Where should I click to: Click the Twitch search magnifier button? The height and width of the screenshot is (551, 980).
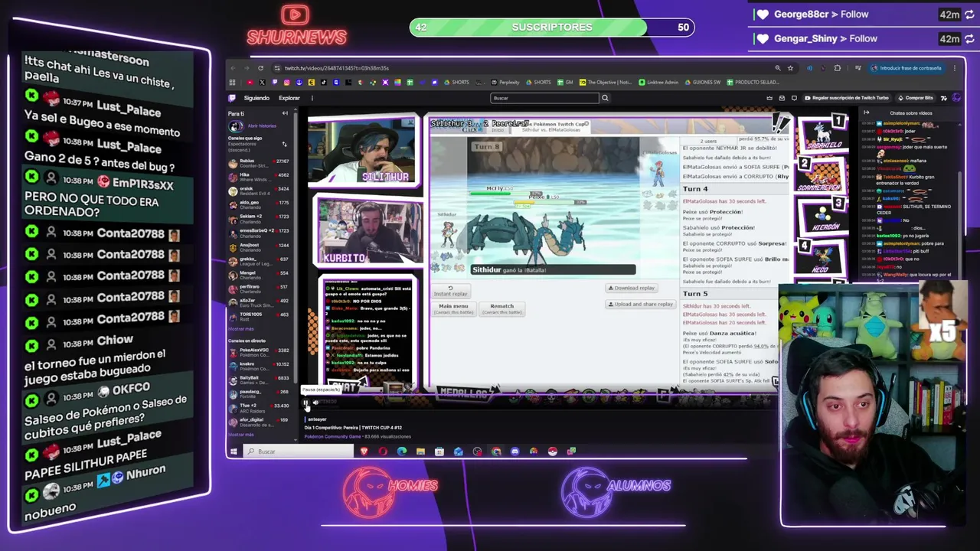click(x=605, y=98)
